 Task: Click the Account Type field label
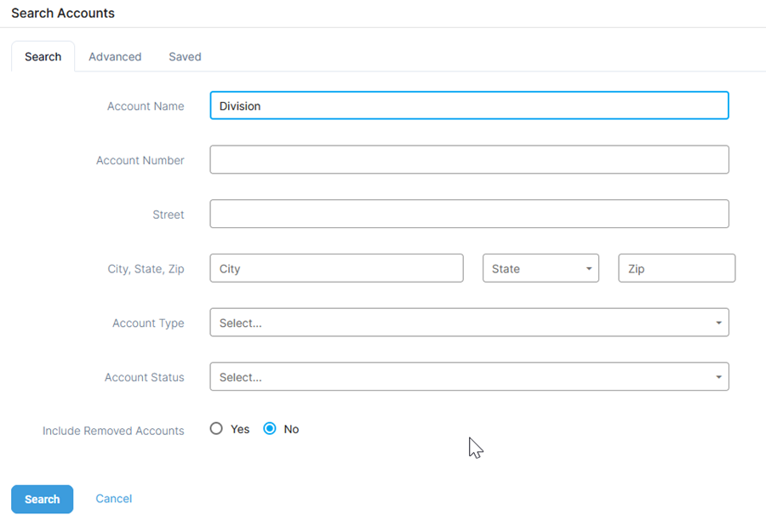[x=148, y=323]
